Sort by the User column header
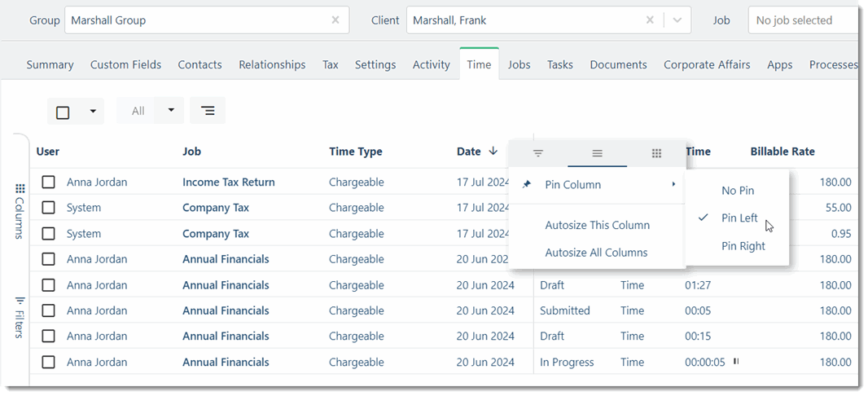Viewport: 868px width, 396px height. pos(47,152)
